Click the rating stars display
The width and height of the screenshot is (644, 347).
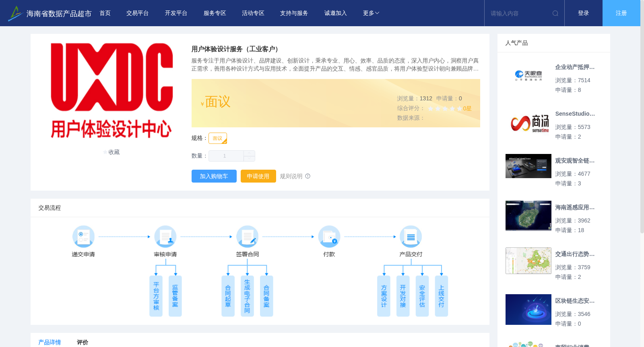coord(445,108)
